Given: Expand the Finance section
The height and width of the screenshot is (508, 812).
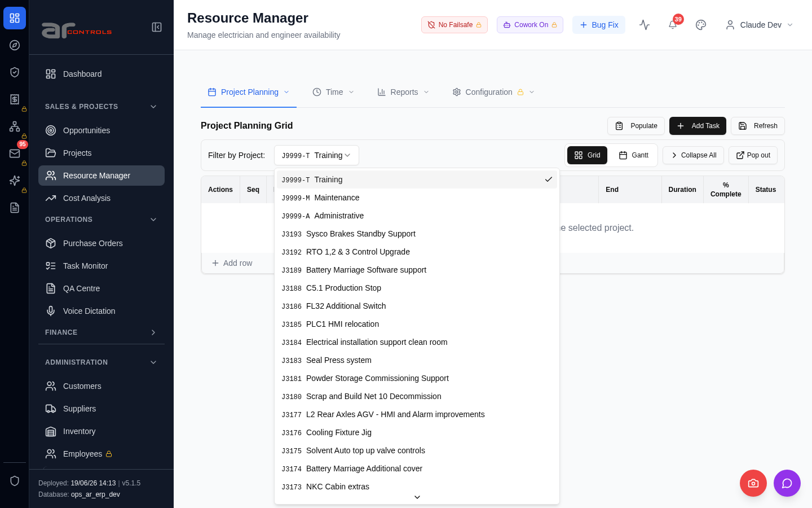Looking at the screenshot, I should [101, 332].
